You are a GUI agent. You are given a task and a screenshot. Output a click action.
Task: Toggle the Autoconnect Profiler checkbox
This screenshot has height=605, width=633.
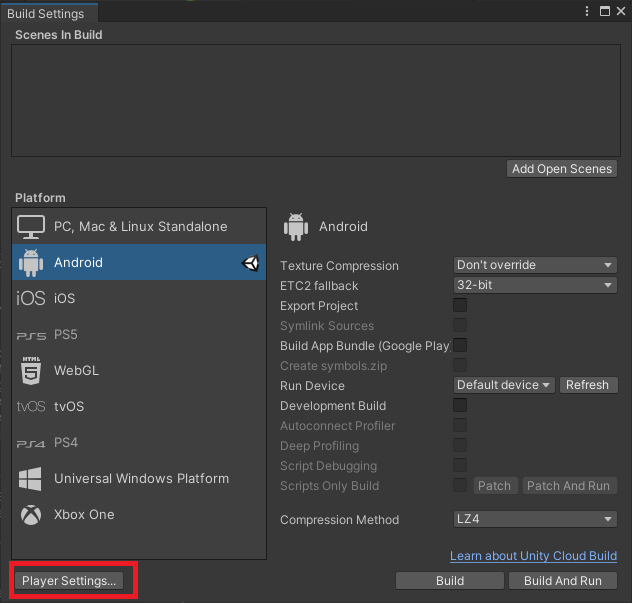click(x=460, y=425)
